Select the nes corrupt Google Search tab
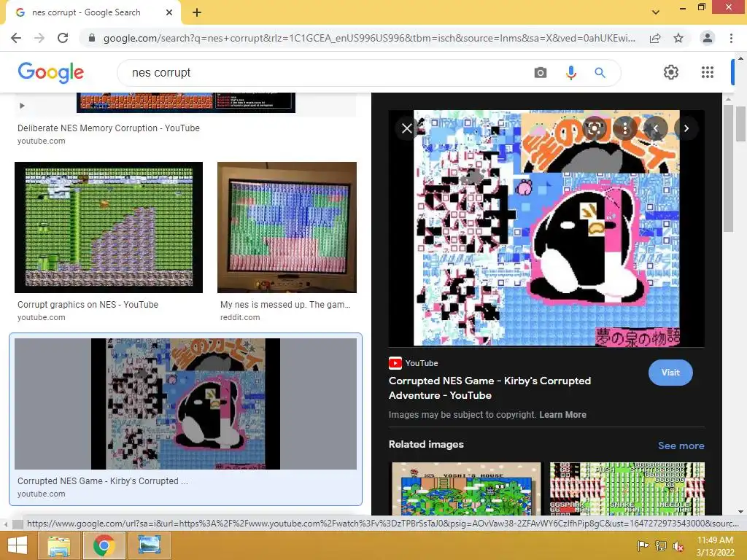The height and width of the screenshot is (560, 747). (x=94, y=13)
